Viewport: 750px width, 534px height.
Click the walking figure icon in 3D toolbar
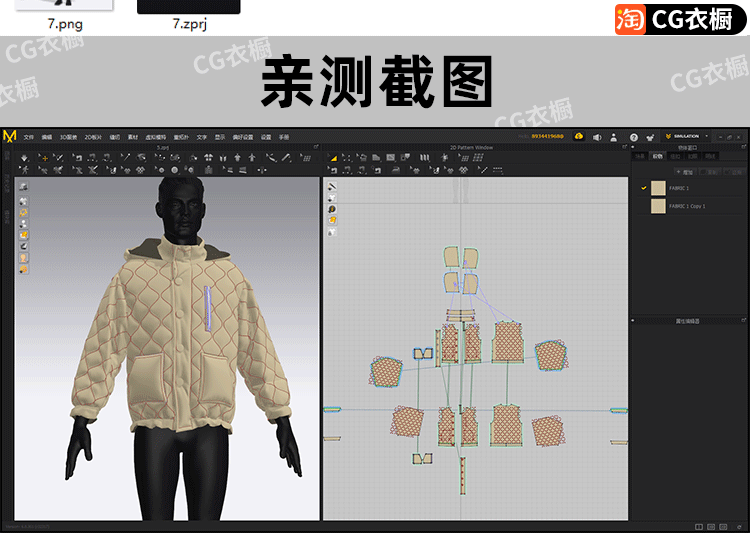point(24,170)
